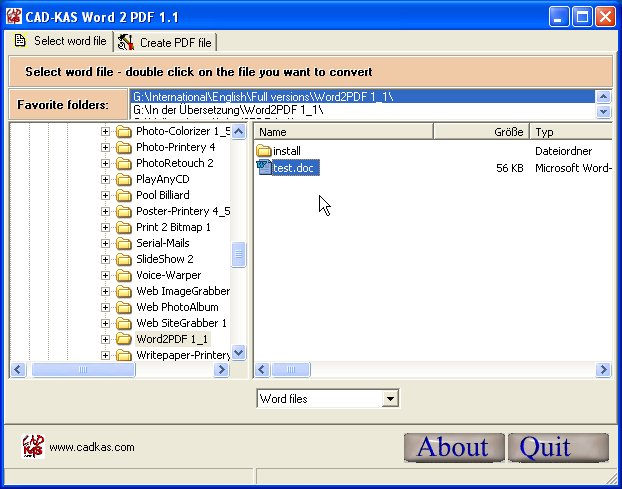Viewport: 622px width, 489px height.
Task: Click the PlayAnyCD folder icon
Action: (x=124, y=179)
